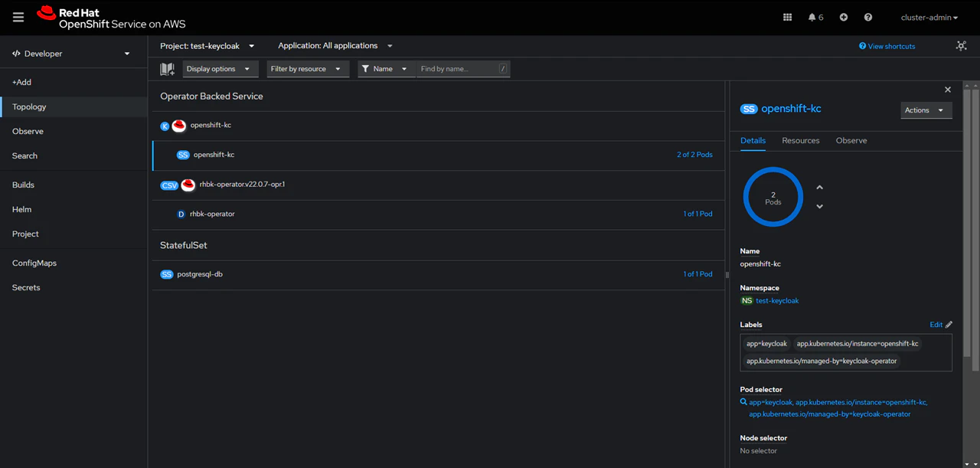The width and height of the screenshot is (980, 468).
Task: Open Project in the sidebar
Action: point(73,234)
